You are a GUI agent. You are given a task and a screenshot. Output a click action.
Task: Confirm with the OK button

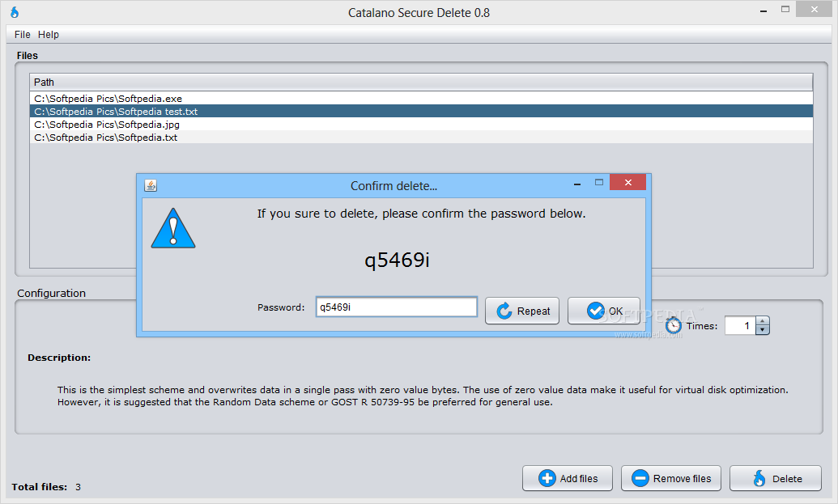(x=604, y=311)
